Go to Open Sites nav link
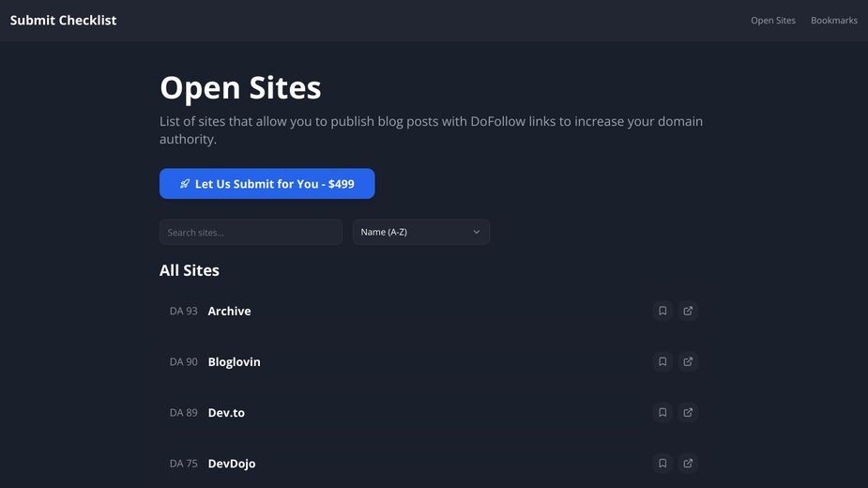The image size is (868, 488). click(x=773, y=21)
